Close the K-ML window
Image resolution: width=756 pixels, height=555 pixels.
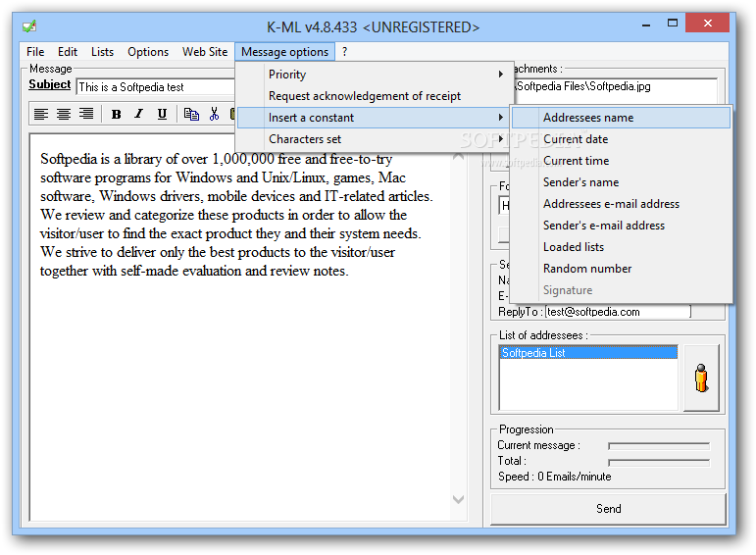tap(707, 24)
